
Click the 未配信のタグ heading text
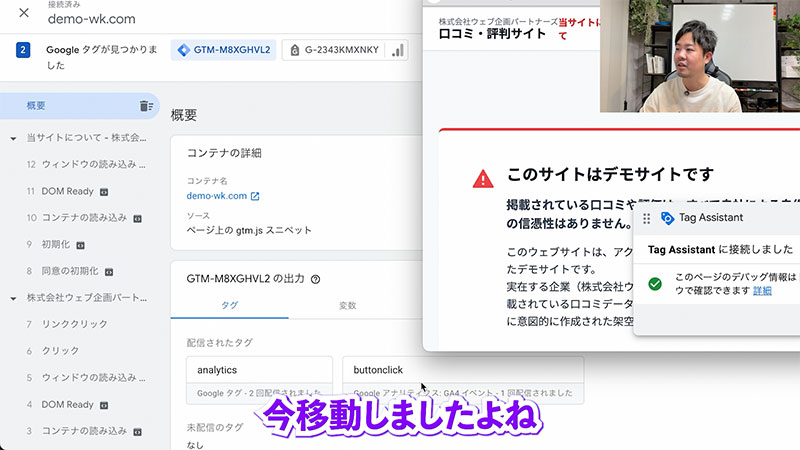click(x=215, y=428)
